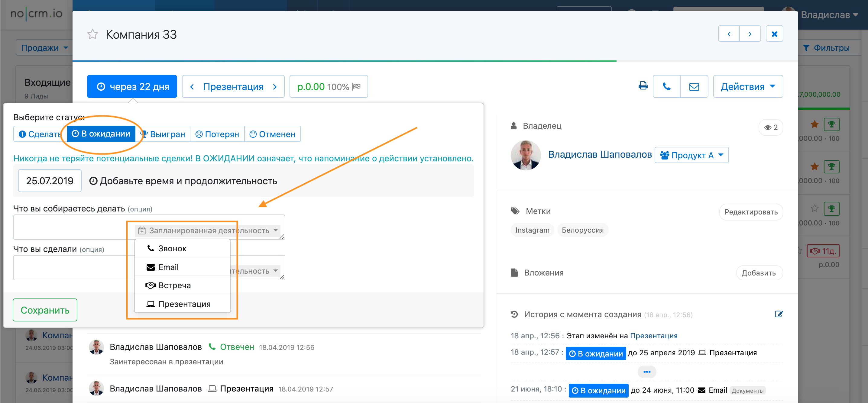Screen dimensions: 868x403
Task: Click the print icon
Action: point(643,86)
